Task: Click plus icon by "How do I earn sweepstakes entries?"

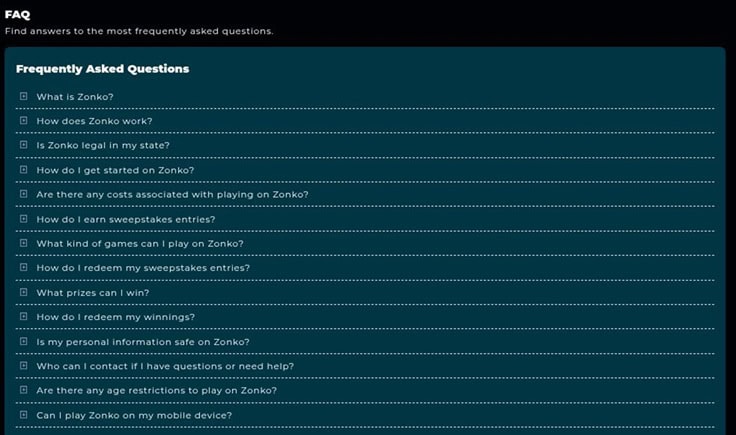Action: 23,219
